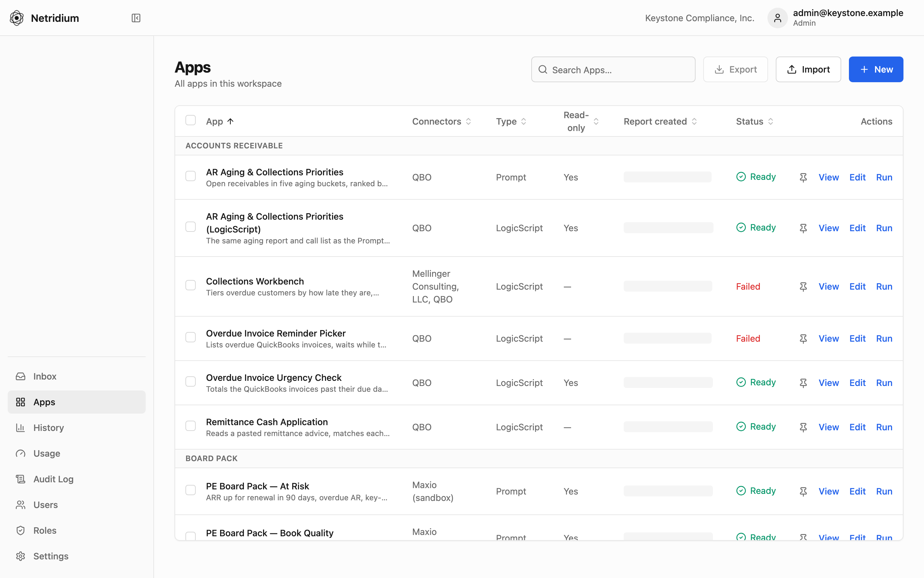924x578 pixels.
Task: Check the Remittance Cash Application checkbox
Action: (x=191, y=426)
